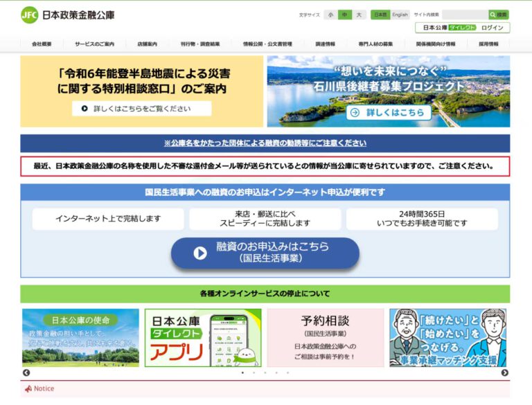Select the second carousel pagination dot
The image size is (532, 405).
[254, 372]
